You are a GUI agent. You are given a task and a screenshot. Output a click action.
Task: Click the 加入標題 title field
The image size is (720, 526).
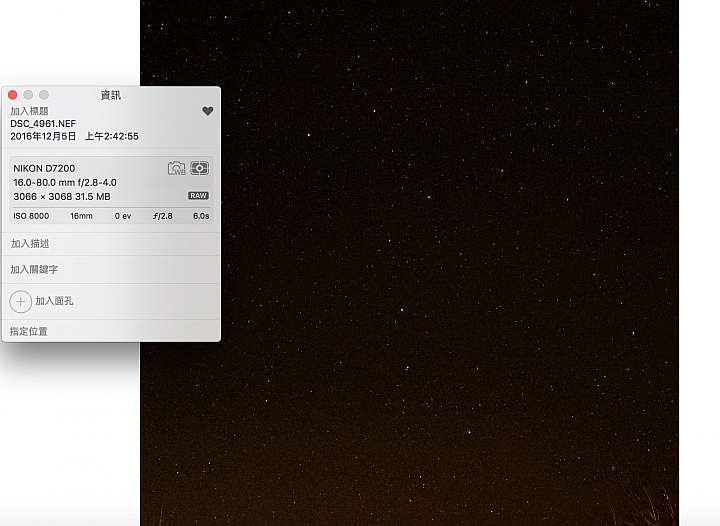29,111
